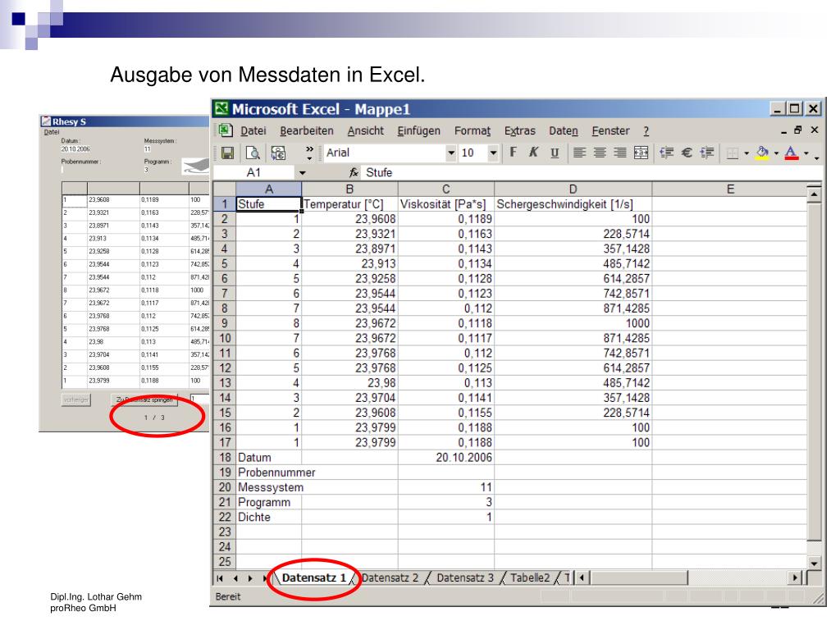Switch to the Tabelle2 sheet tab

pos(530,578)
